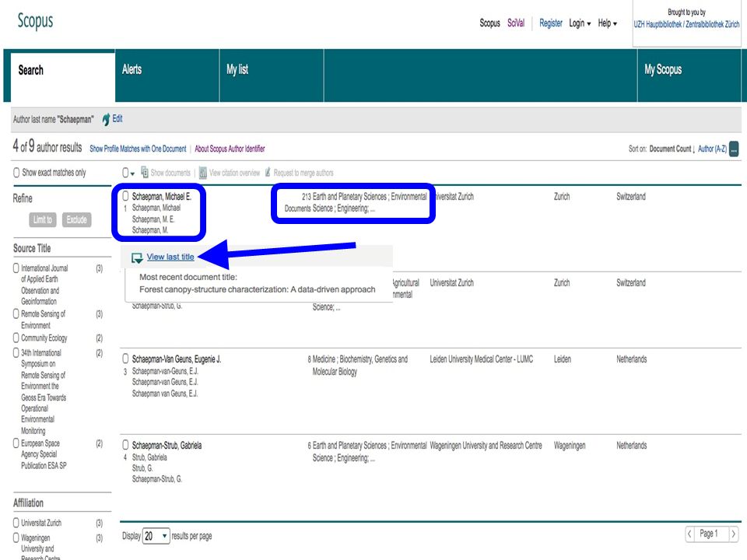Click the Request to merge authors icon
747x560 pixels.
(x=268, y=173)
